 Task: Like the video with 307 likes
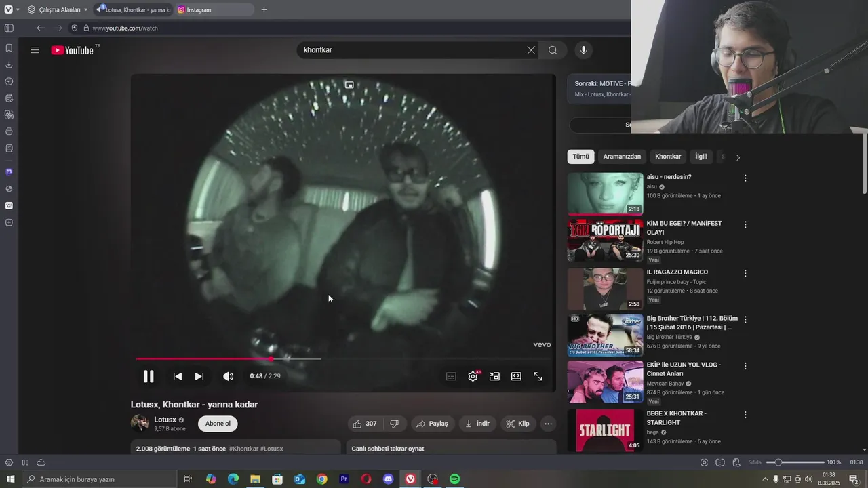[x=364, y=424]
